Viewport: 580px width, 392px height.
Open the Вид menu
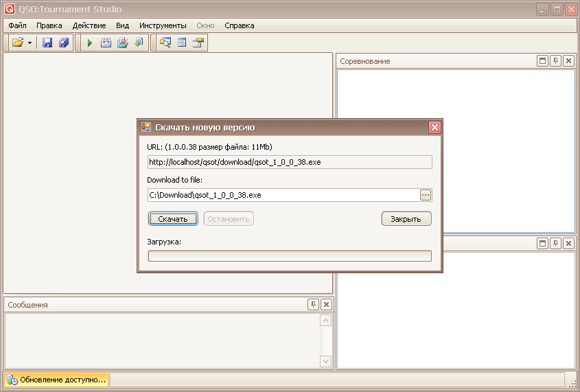pyautogui.click(x=122, y=25)
